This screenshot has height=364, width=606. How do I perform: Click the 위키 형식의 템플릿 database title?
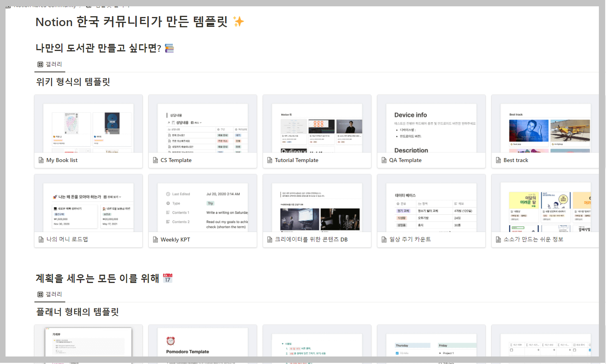[x=73, y=82]
